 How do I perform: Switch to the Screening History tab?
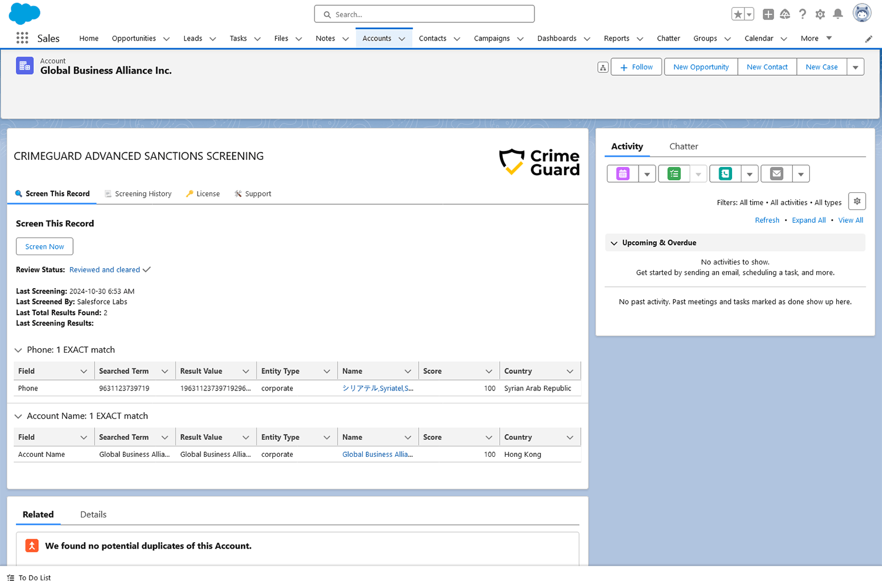point(138,193)
